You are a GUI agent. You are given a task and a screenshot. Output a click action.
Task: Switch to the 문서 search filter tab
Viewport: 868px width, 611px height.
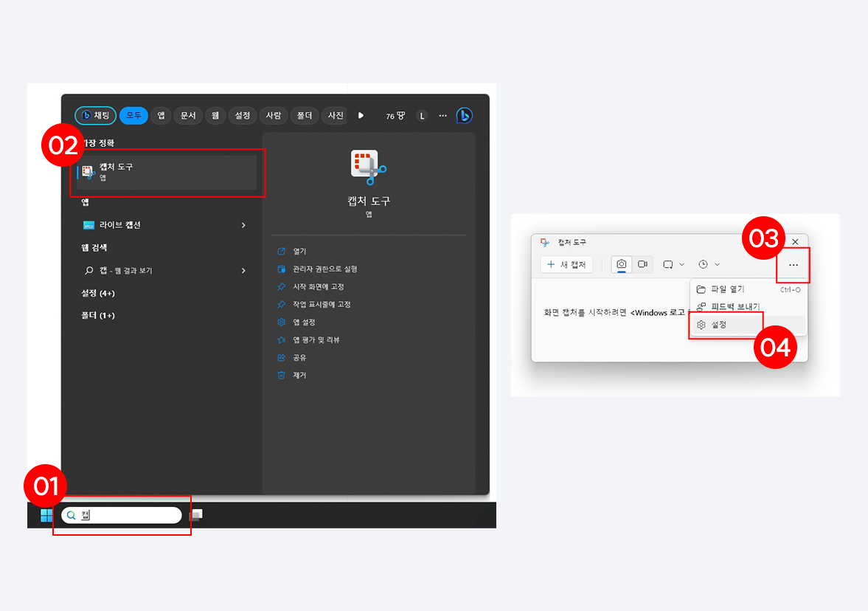[188, 115]
